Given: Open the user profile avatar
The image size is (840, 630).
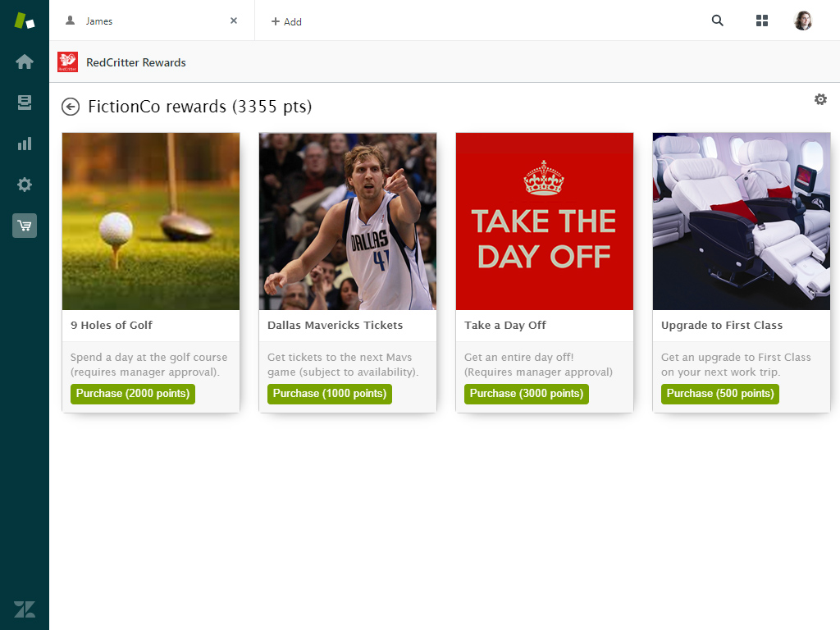Looking at the screenshot, I should 803,21.
